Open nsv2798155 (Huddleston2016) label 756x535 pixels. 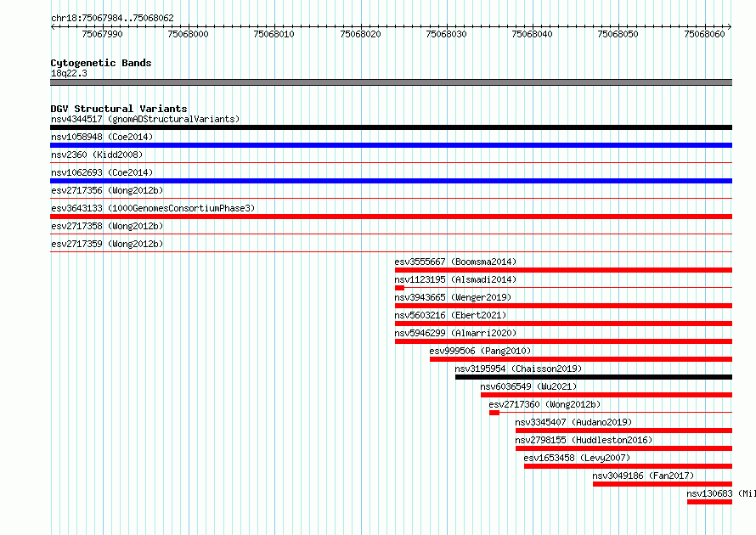point(584,440)
